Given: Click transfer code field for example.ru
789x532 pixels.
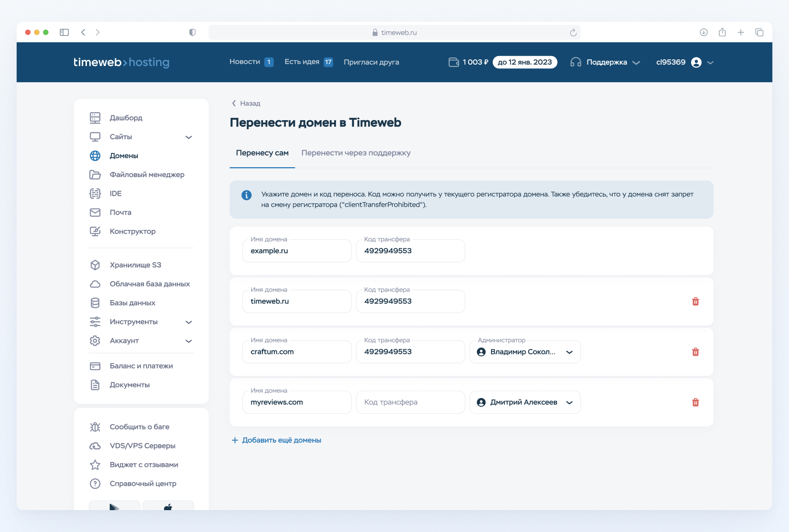Looking at the screenshot, I should point(411,251).
